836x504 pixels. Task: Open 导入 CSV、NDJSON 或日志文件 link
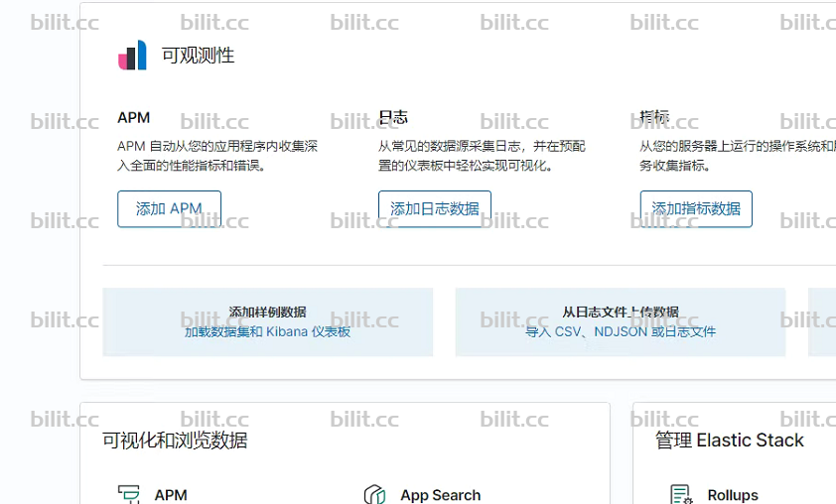tap(621, 332)
